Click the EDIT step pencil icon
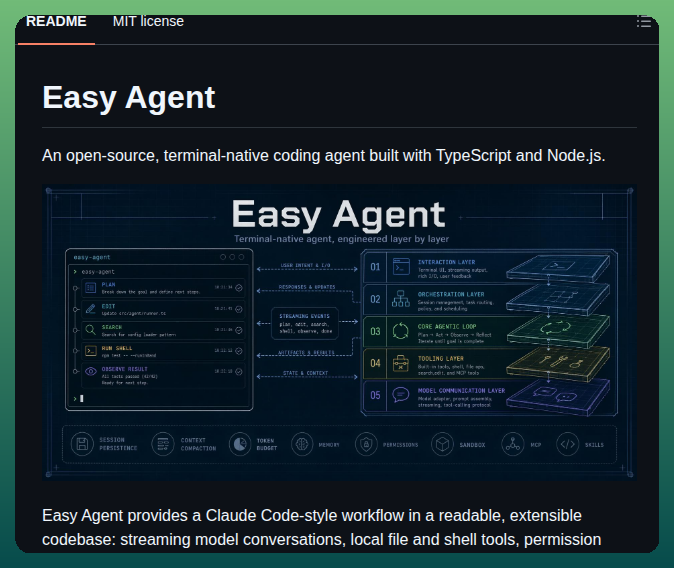The width and height of the screenshot is (674, 568). coord(90,309)
